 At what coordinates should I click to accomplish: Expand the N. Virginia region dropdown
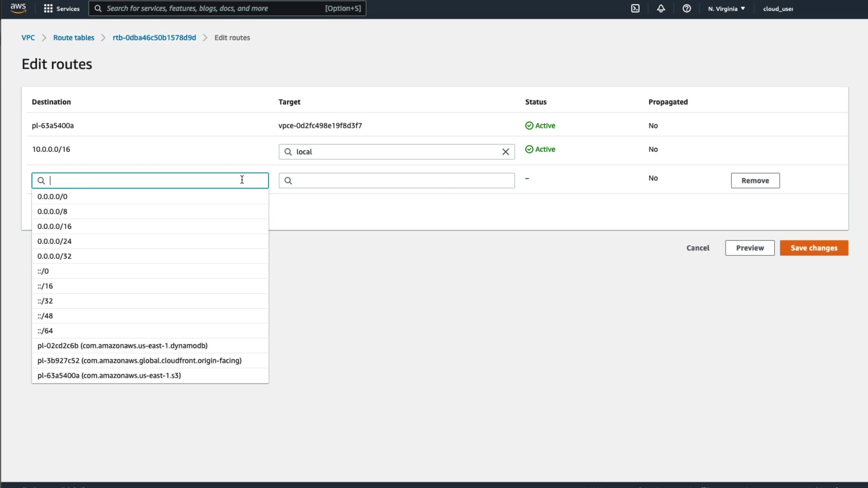[x=726, y=9]
